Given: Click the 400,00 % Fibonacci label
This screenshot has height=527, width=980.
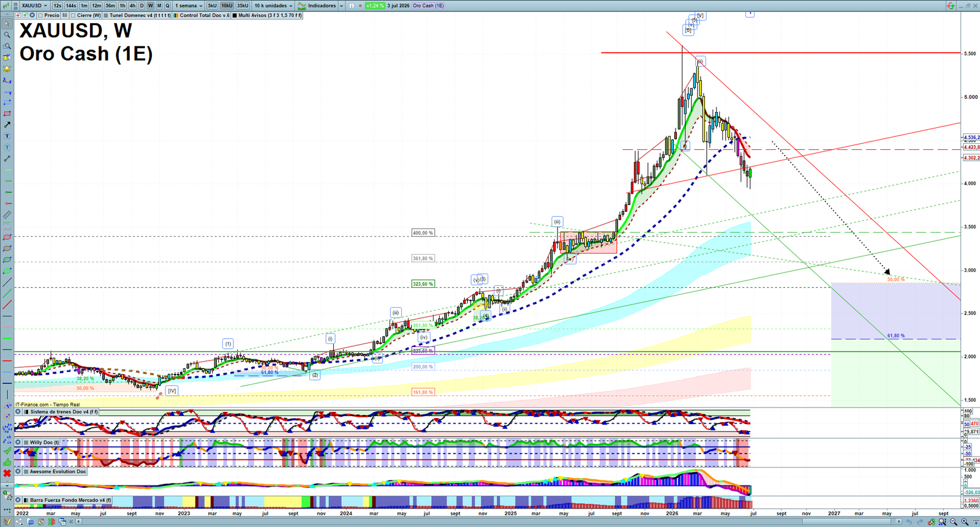Looking at the screenshot, I should click(x=423, y=233).
